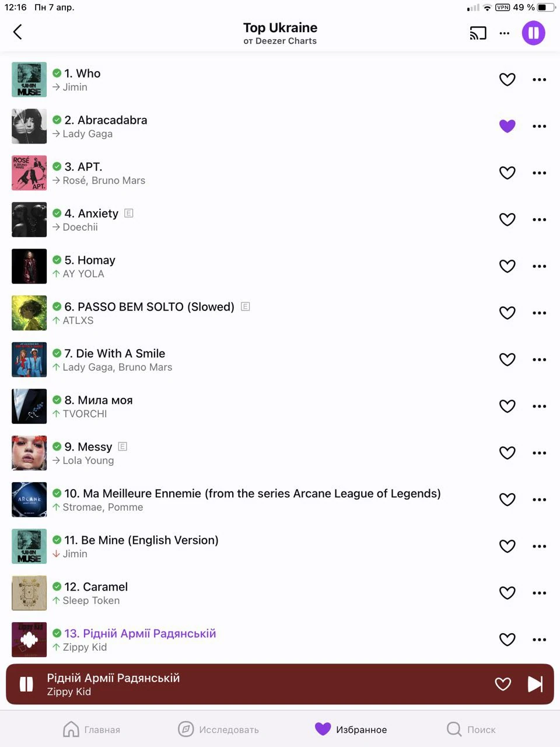Unlike the Abracadabra track's purple heart
This screenshot has height=747, width=560.
click(x=508, y=126)
